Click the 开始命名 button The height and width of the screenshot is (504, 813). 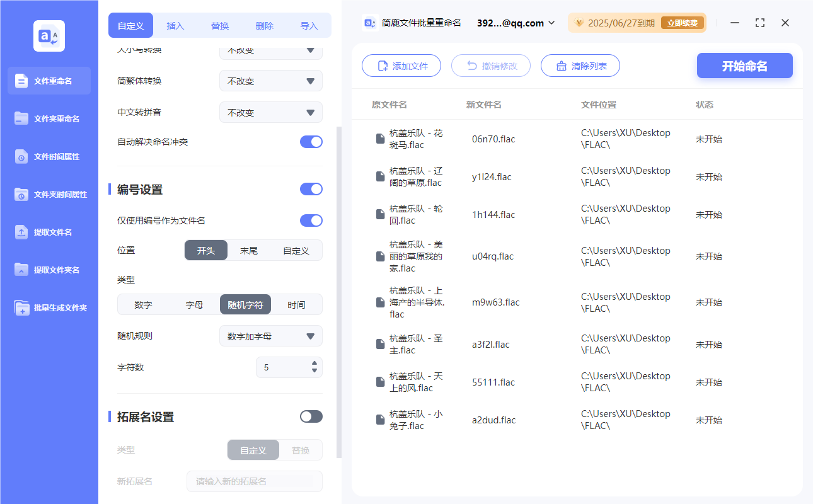click(744, 66)
